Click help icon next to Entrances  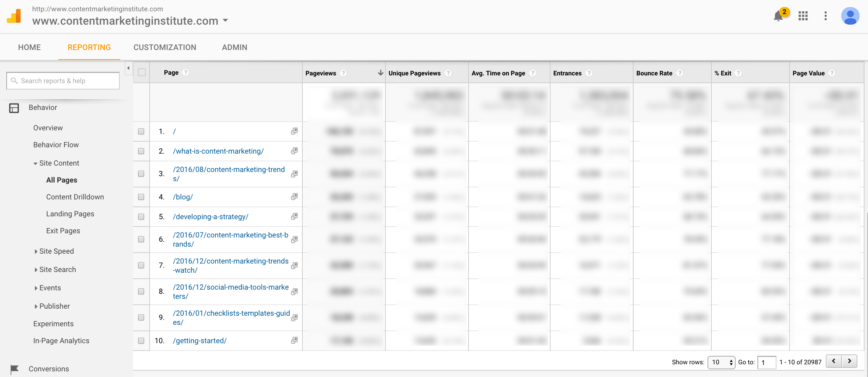pyautogui.click(x=589, y=73)
